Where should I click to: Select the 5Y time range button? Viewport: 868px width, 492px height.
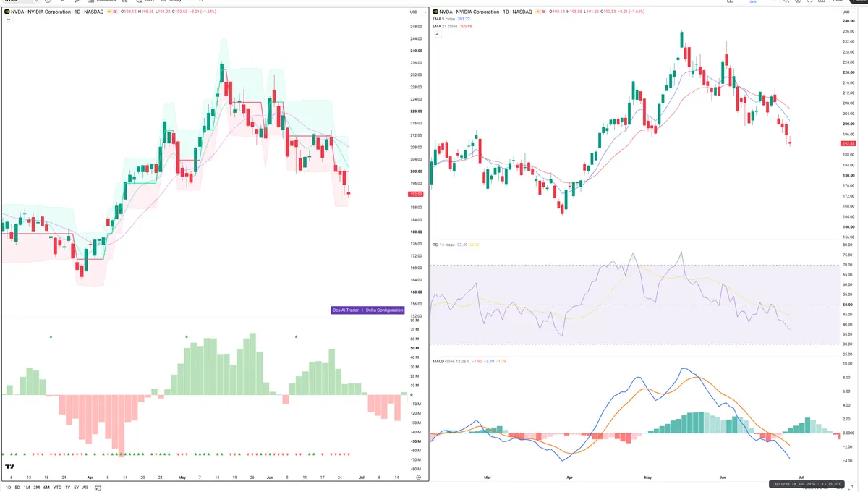point(76,488)
